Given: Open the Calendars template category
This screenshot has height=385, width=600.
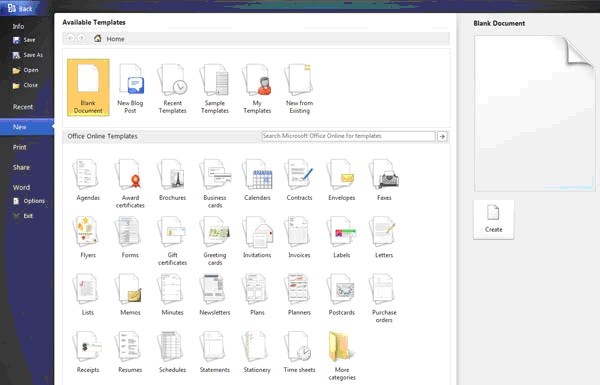Looking at the screenshot, I should click(257, 180).
